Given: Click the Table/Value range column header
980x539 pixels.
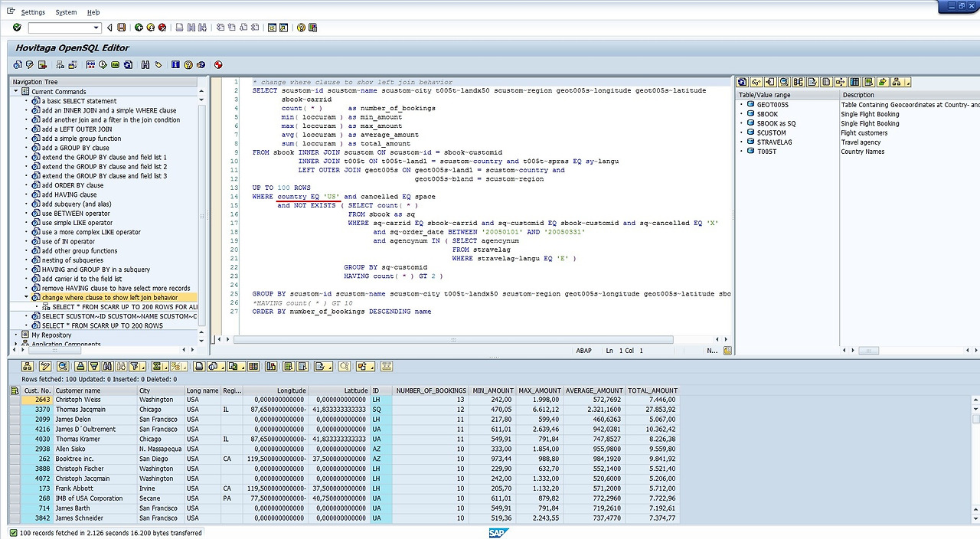Looking at the screenshot, I should coord(787,95).
